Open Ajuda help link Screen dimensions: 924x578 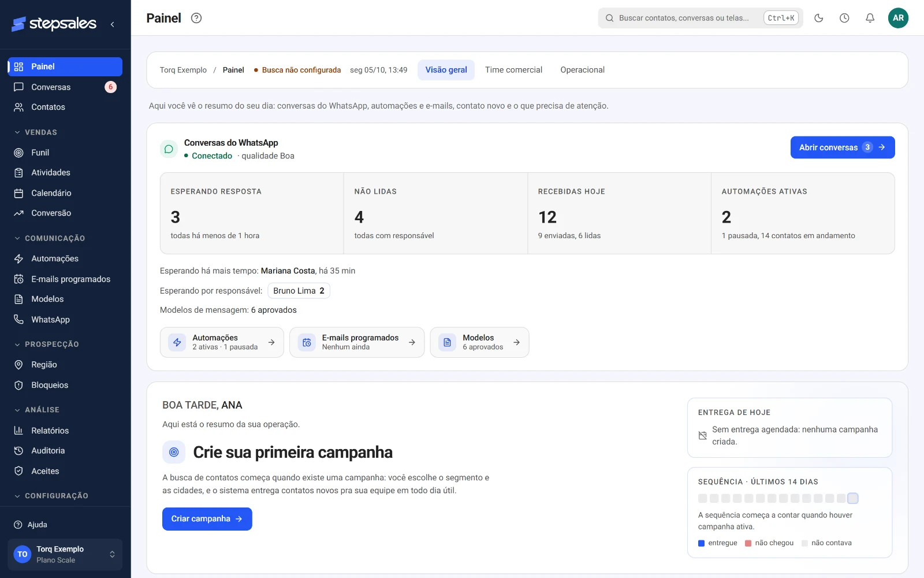point(31,525)
